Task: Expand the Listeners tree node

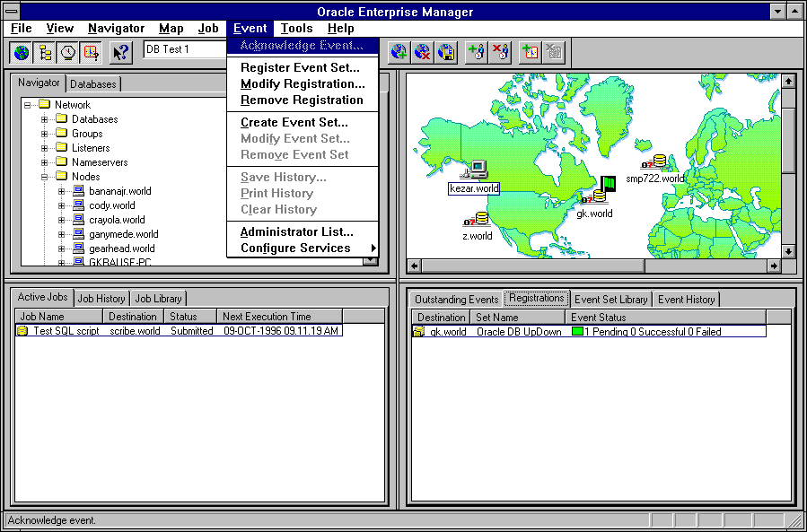Action: click(x=45, y=148)
